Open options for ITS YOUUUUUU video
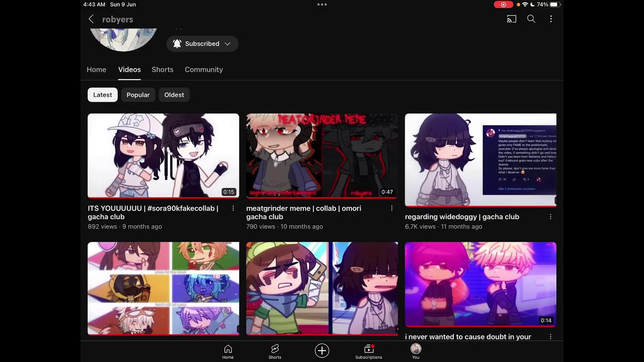The width and height of the screenshot is (644, 362). pos(233,208)
